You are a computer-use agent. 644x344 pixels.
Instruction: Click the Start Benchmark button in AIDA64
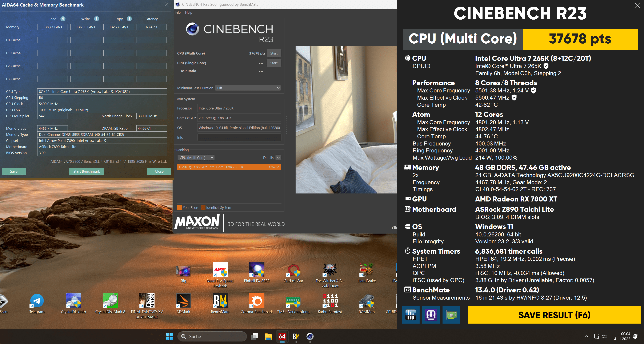point(87,171)
